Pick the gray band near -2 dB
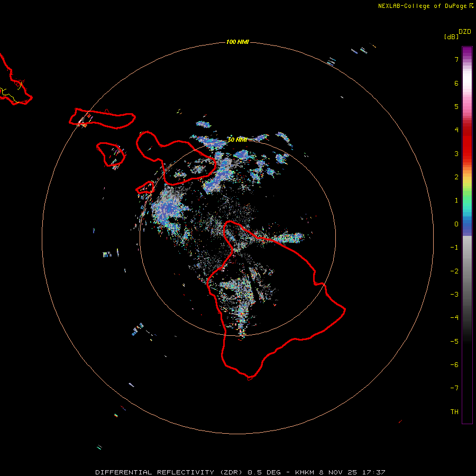 [467, 271]
